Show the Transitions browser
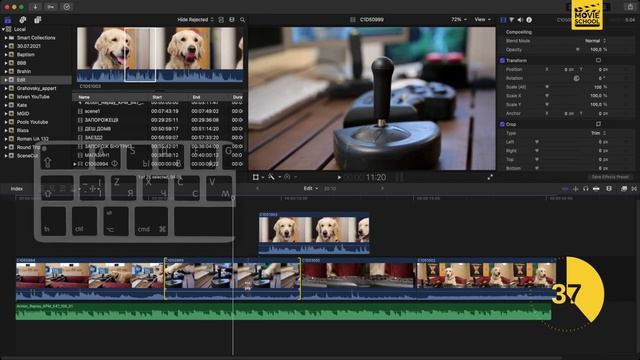The image size is (640, 360). point(634,189)
